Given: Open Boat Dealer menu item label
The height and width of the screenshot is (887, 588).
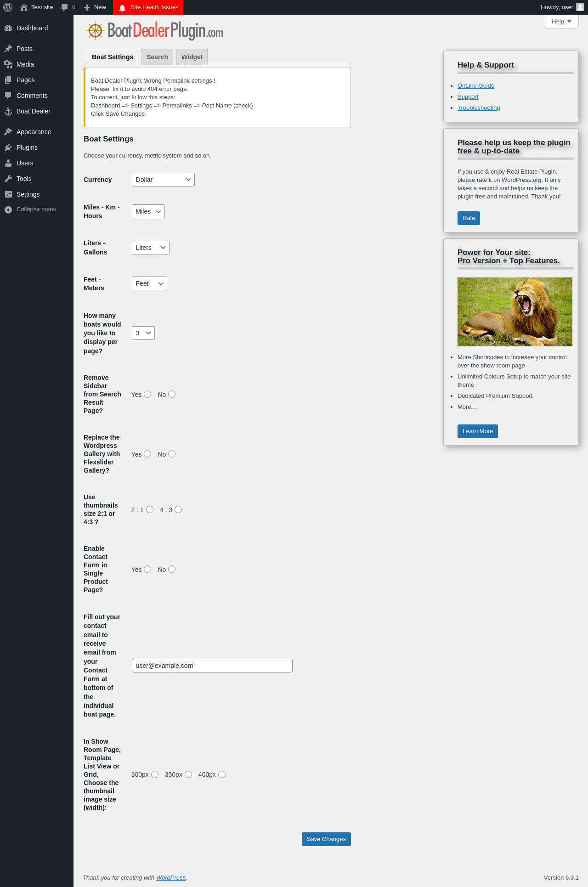Looking at the screenshot, I should [x=34, y=111].
